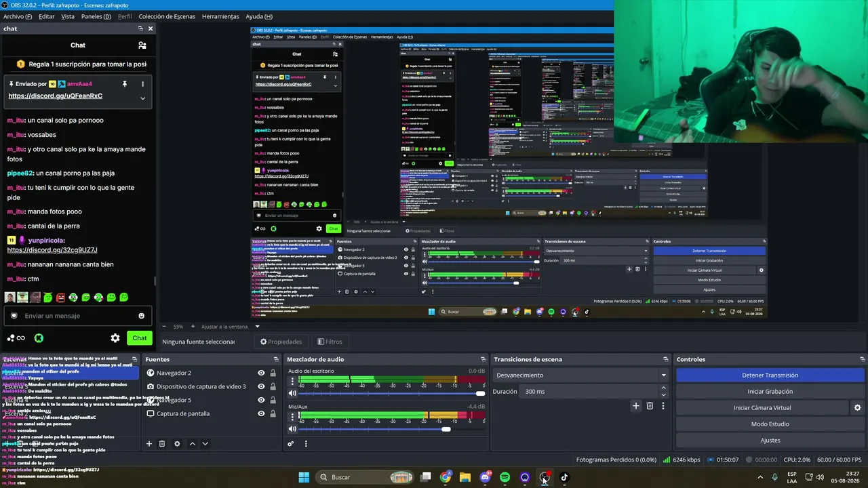Toggle visibility of Navegador 2 source
Image resolution: width=868 pixels, height=488 pixels.
(261, 373)
